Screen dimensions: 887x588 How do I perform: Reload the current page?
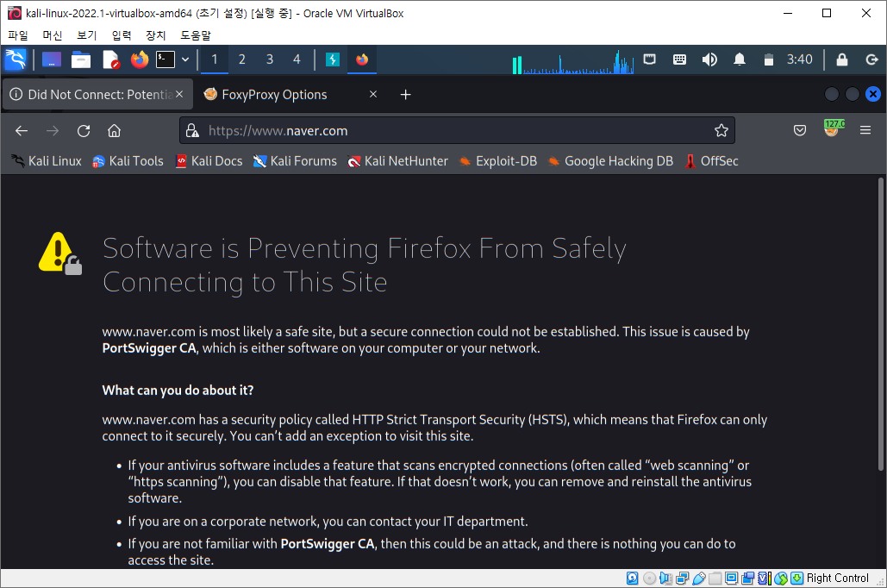click(84, 131)
